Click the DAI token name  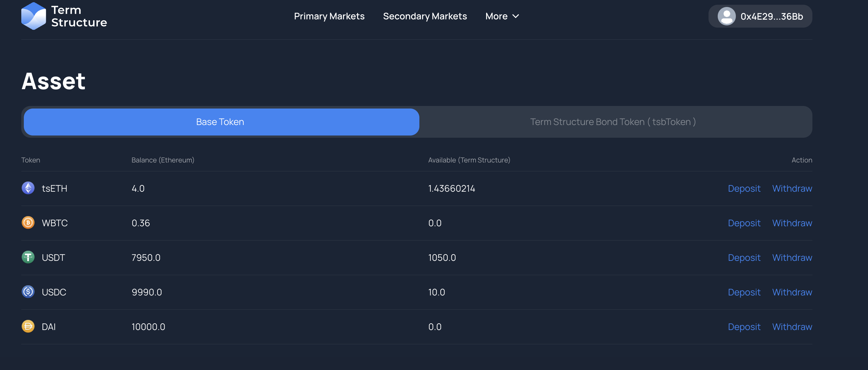(49, 327)
